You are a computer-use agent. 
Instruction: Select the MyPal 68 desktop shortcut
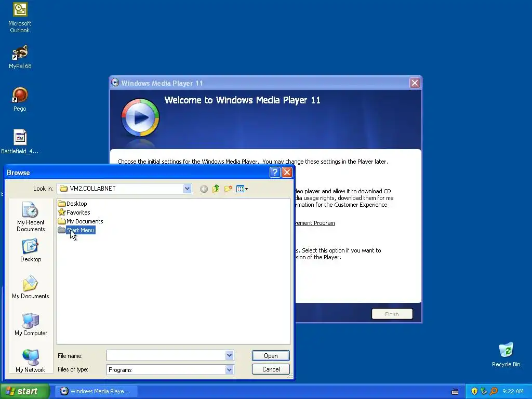[x=20, y=57]
